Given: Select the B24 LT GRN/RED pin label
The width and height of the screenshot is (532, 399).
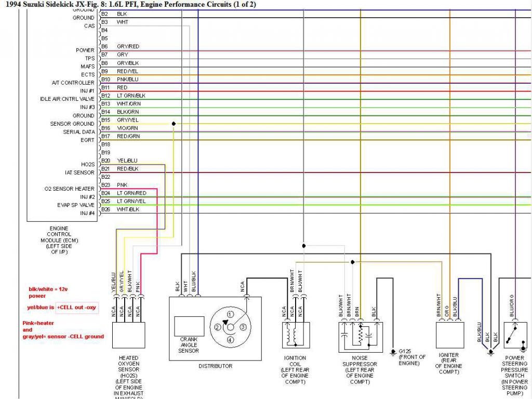Looking at the screenshot, I should tap(124, 193).
